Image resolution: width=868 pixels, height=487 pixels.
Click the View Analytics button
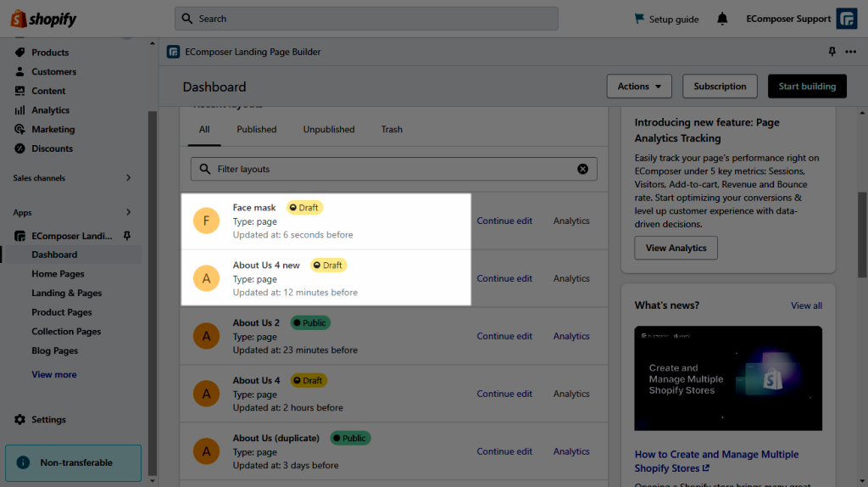(x=676, y=248)
